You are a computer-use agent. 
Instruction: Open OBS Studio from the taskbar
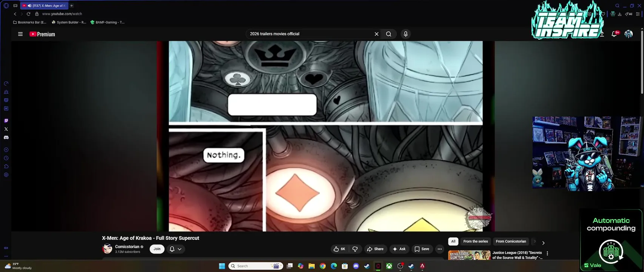click(400, 266)
